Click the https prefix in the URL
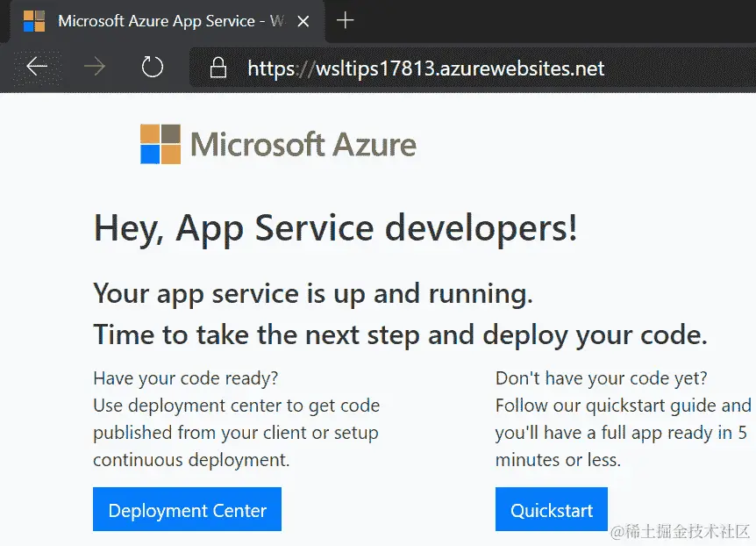The height and width of the screenshot is (546, 756). tap(272, 67)
